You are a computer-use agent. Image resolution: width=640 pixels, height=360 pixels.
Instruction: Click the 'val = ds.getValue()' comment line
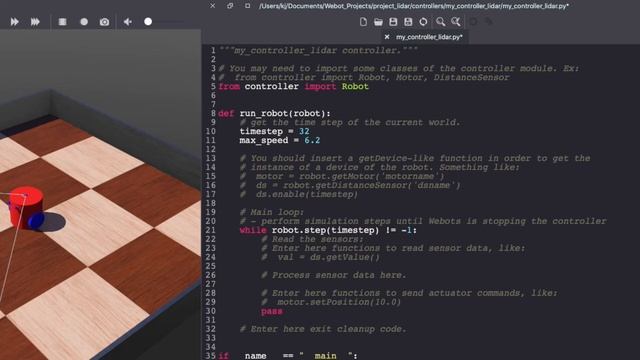coord(320,257)
